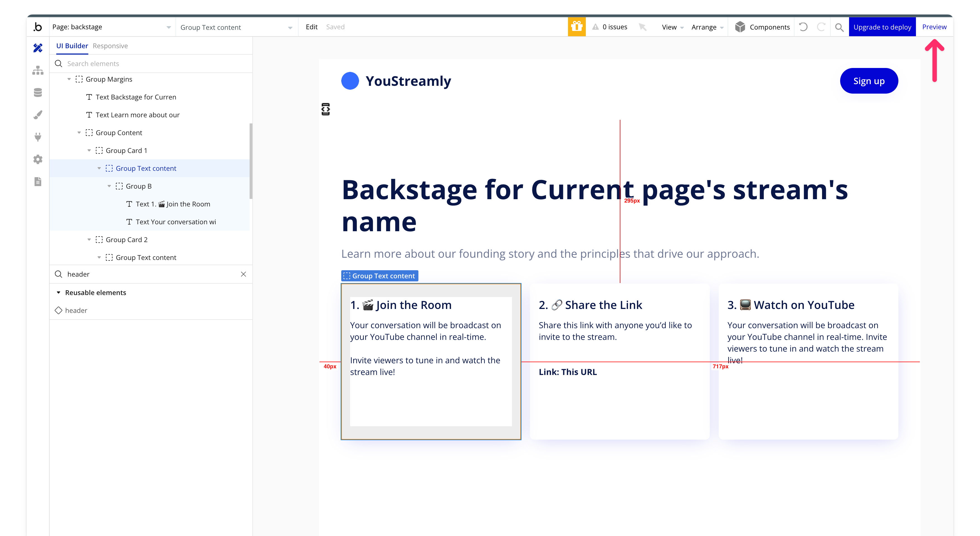This screenshot has width=980, height=536.
Task: Click the Preview link
Action: coord(934,27)
